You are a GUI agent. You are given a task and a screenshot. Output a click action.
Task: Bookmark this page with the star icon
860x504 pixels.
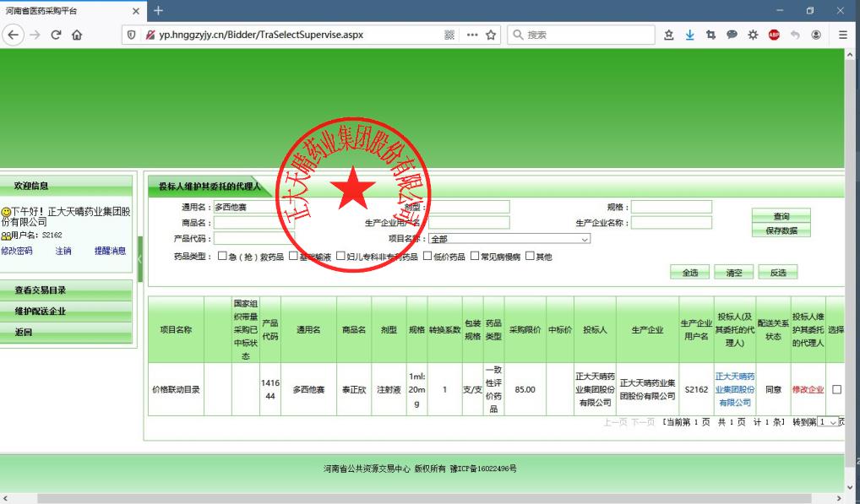pos(491,35)
